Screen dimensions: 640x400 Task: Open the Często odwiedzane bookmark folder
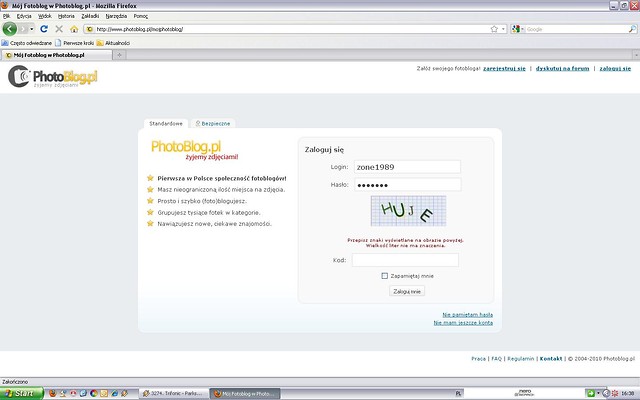tap(27, 43)
